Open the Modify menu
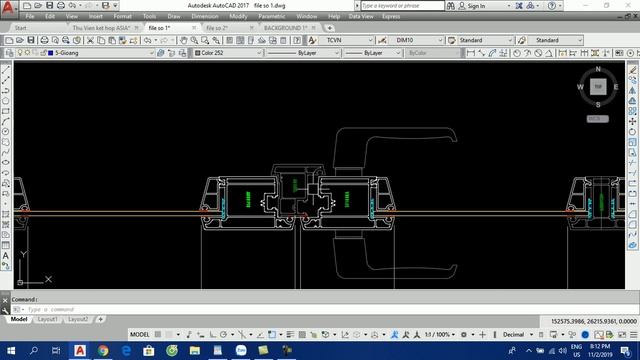 click(x=238, y=16)
